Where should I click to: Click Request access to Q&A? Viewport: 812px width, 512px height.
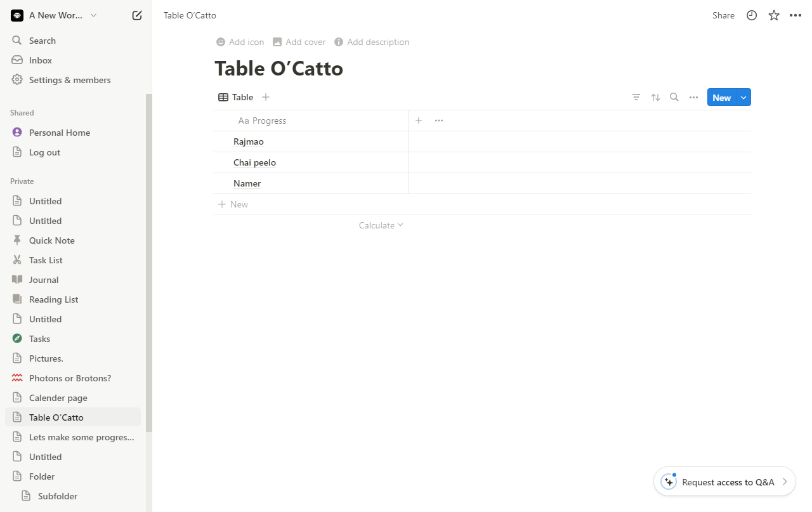tap(724, 482)
